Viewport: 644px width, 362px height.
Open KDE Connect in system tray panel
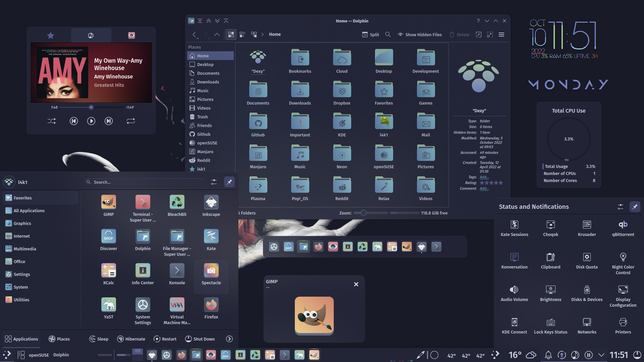[x=515, y=326]
